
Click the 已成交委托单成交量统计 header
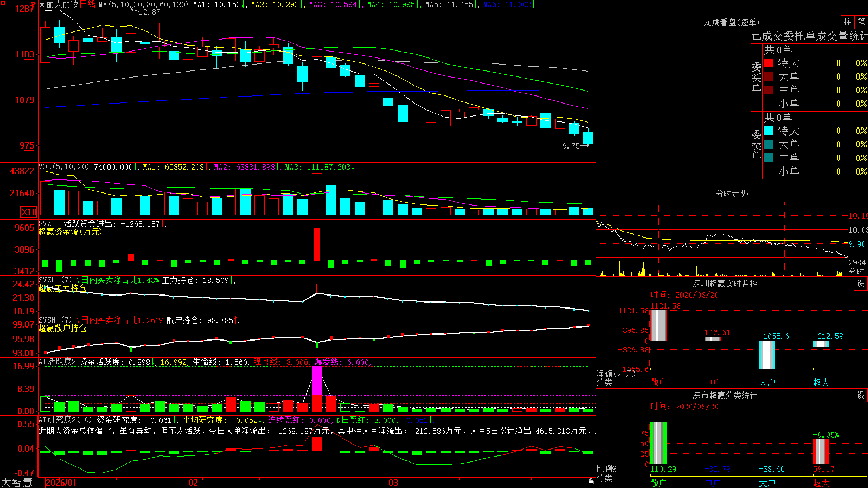[809, 36]
